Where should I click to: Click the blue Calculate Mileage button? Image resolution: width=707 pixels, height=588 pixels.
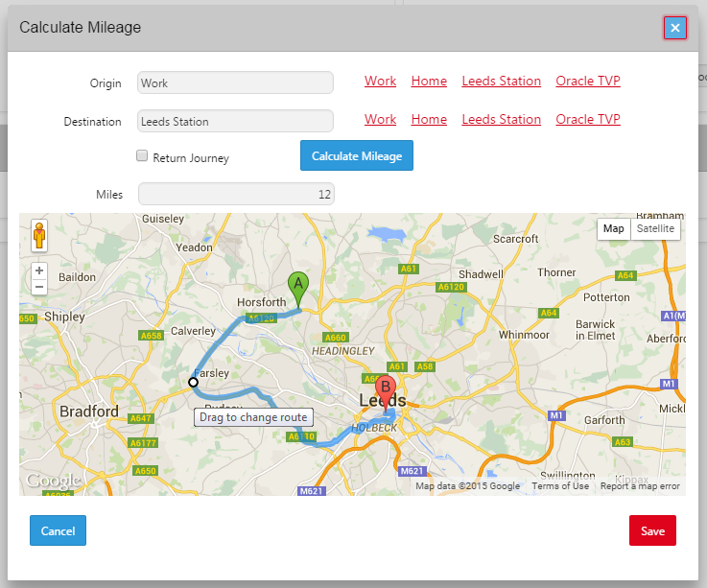357,155
